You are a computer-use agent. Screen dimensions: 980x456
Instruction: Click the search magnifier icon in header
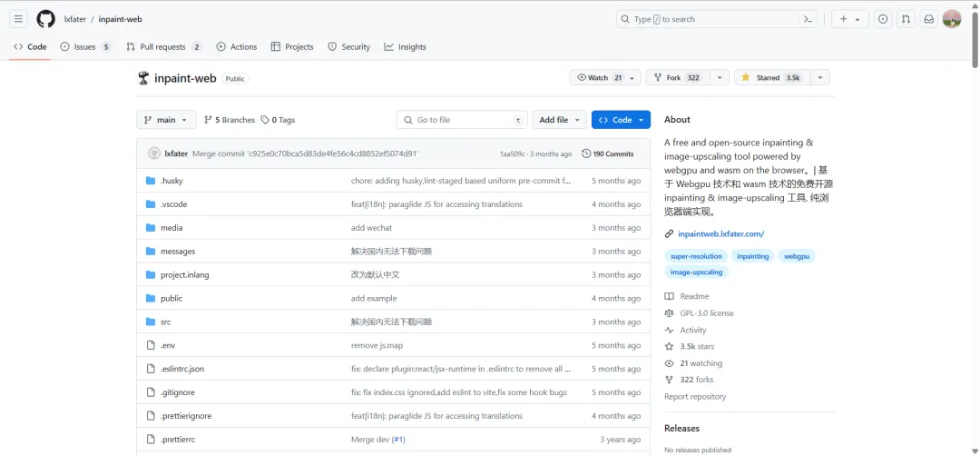point(625,19)
